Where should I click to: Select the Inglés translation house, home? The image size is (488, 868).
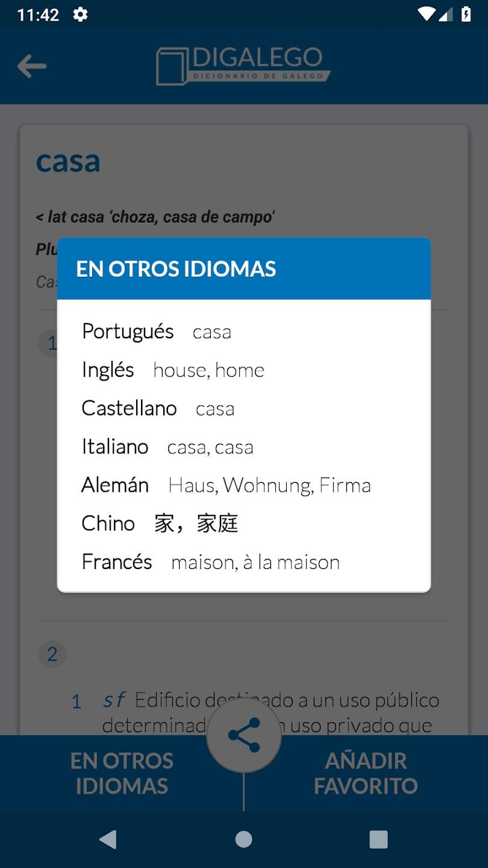(x=208, y=370)
